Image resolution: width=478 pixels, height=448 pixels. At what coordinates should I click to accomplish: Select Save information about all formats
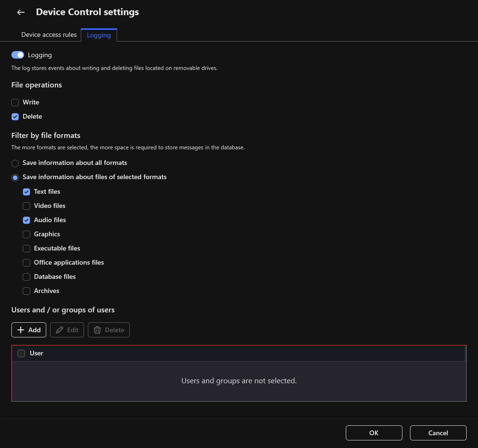tap(15, 163)
